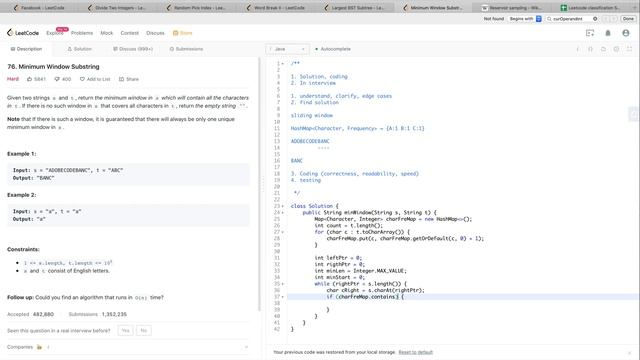Collapse if block fold at line 37
This screenshot has width=640, height=360.
pos(283,297)
